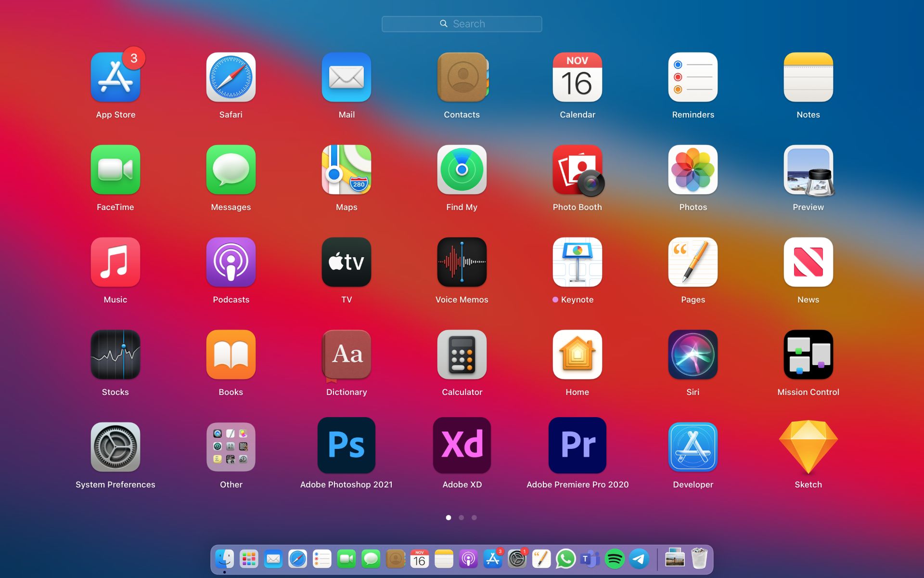Launch the Sketch app icon
The height and width of the screenshot is (578, 924).
808,447
